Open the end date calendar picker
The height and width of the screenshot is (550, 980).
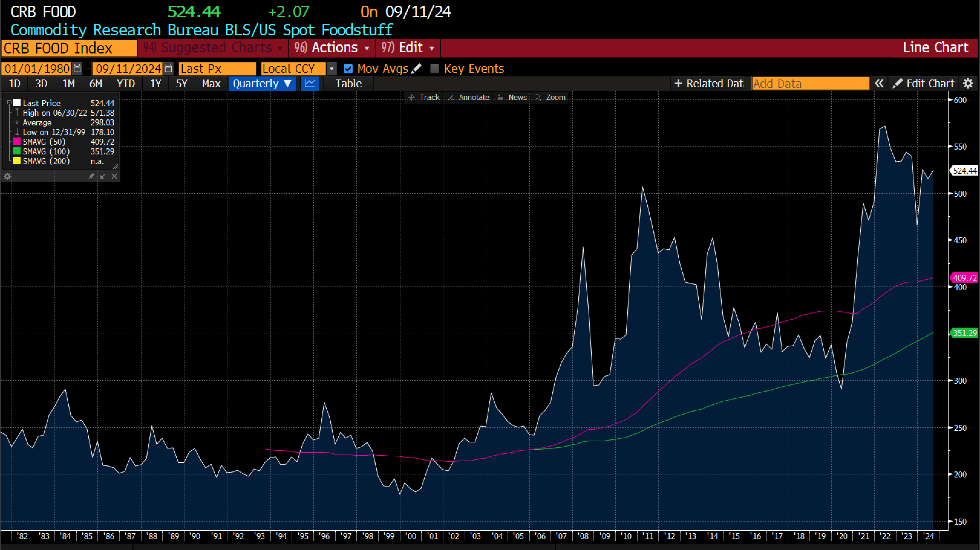tap(168, 69)
